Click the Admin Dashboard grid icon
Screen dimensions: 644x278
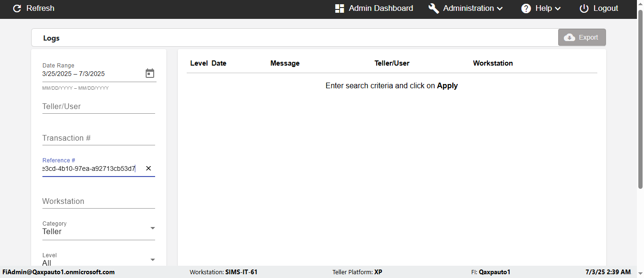(x=339, y=8)
